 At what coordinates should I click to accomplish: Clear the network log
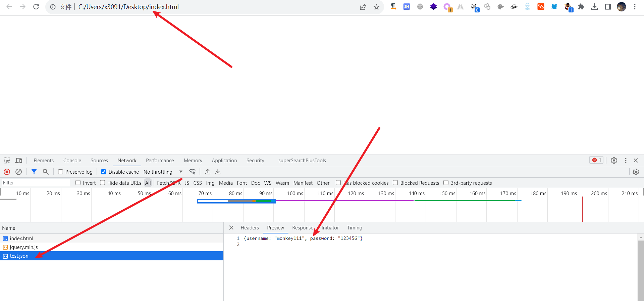[x=19, y=172]
